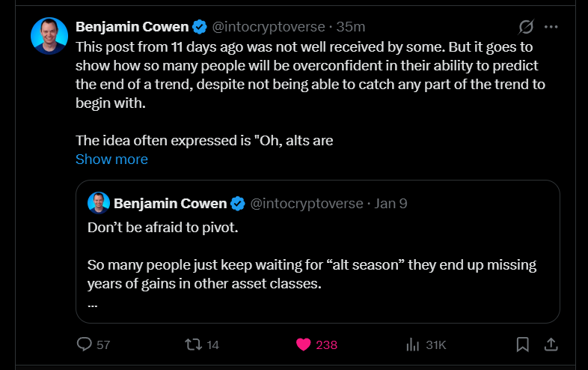This screenshot has height=370, width=588.
Task: Bookmark this Benjamin Cowen post
Action: (x=523, y=345)
